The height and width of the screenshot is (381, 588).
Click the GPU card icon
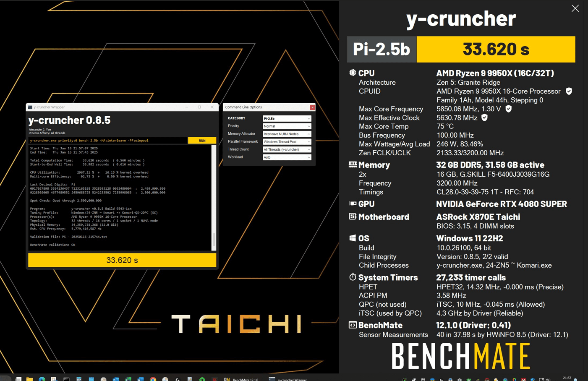point(353,204)
